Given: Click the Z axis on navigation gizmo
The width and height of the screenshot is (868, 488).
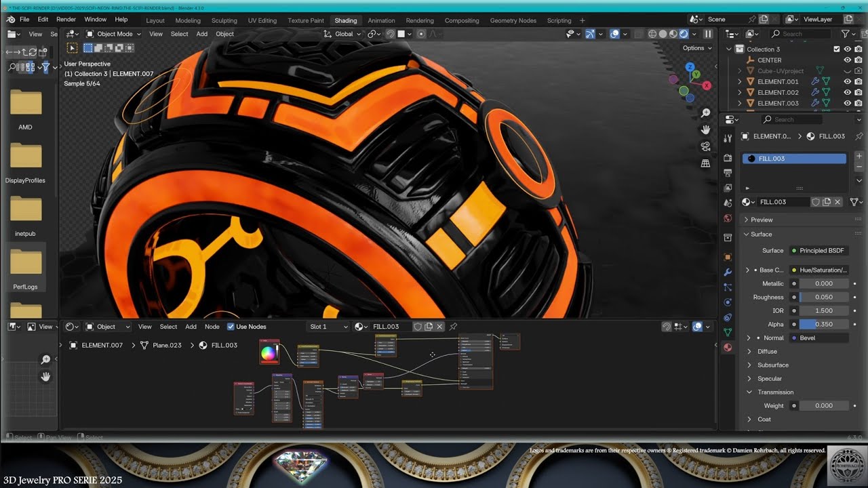Looking at the screenshot, I should tap(690, 67).
